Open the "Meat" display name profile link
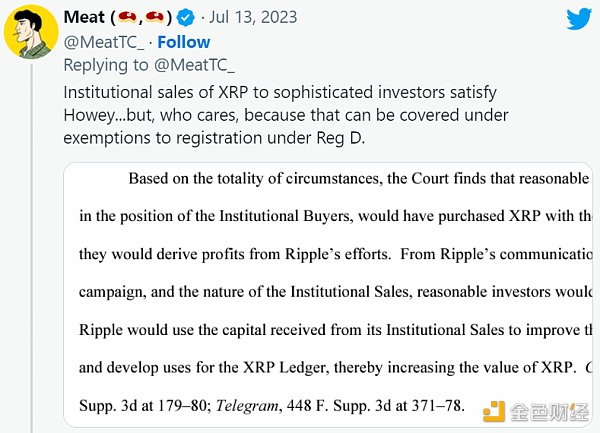 point(84,18)
